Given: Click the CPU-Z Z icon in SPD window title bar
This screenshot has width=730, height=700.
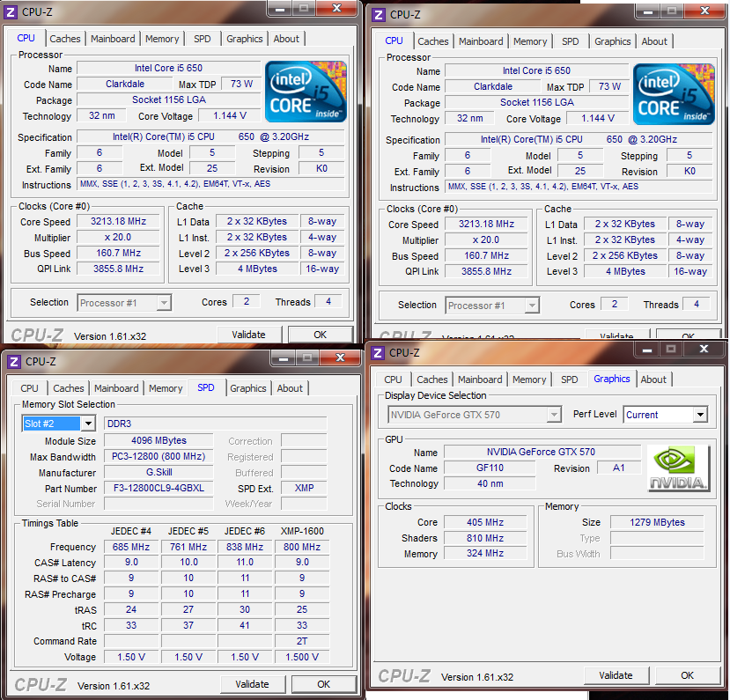Looking at the screenshot, I should pos(14,362).
